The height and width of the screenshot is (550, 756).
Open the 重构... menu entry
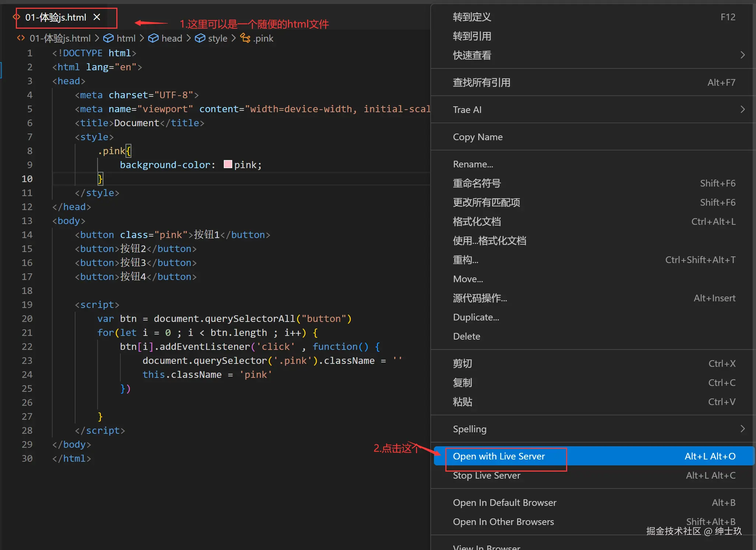[x=593, y=260]
